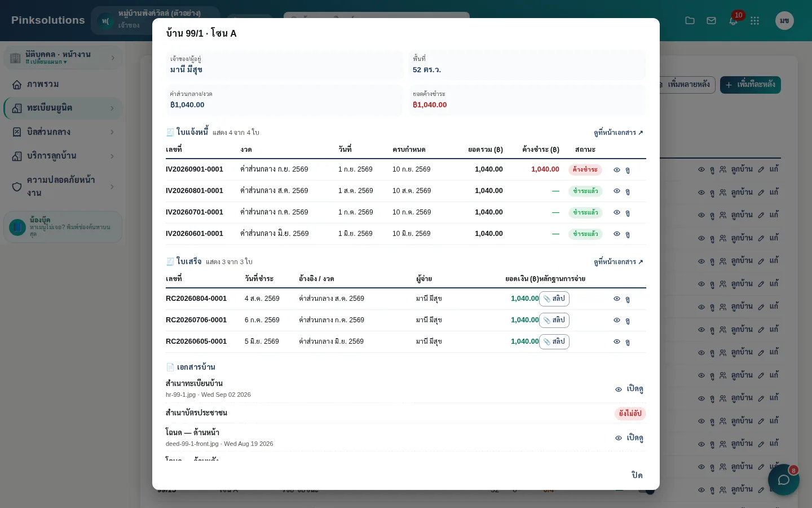Select invoice number IV20260601-0001
Screen dimensions: 812x508
coord(195,234)
